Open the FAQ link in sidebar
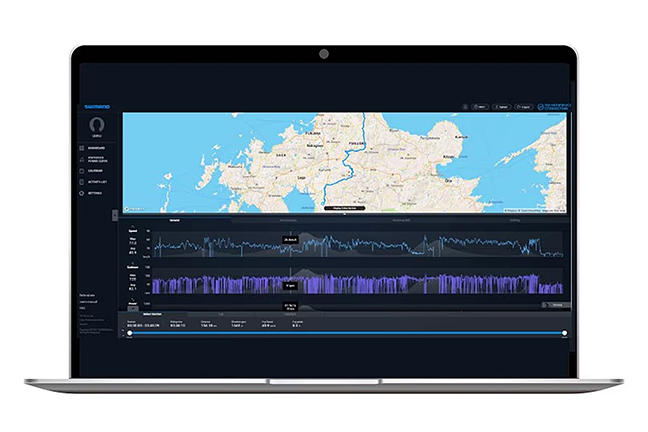Viewport: 648px width, 432px height. [x=82, y=308]
